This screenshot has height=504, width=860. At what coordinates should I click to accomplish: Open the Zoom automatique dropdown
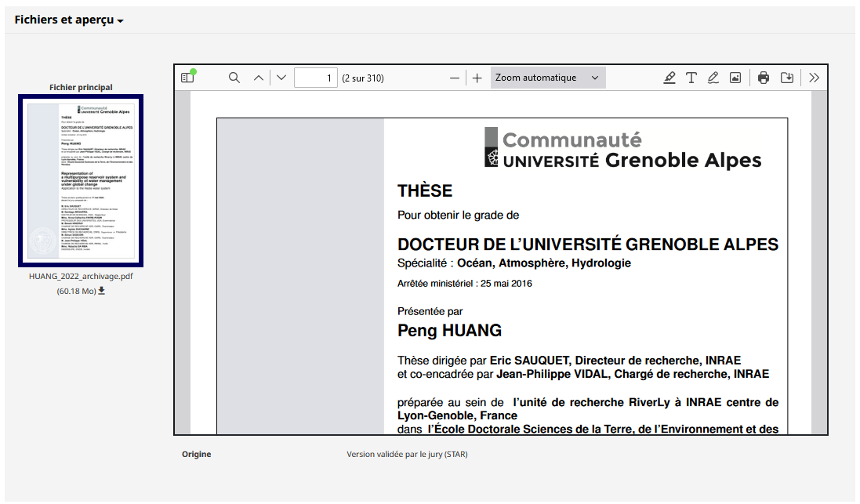548,78
